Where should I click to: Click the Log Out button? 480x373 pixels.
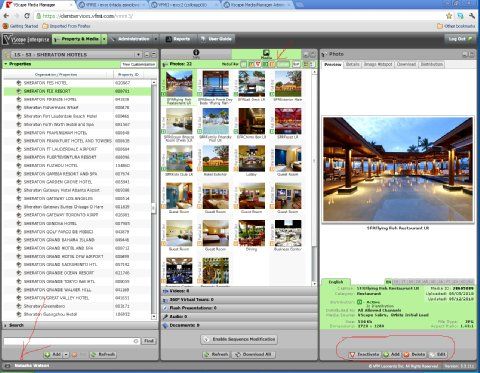460,39
